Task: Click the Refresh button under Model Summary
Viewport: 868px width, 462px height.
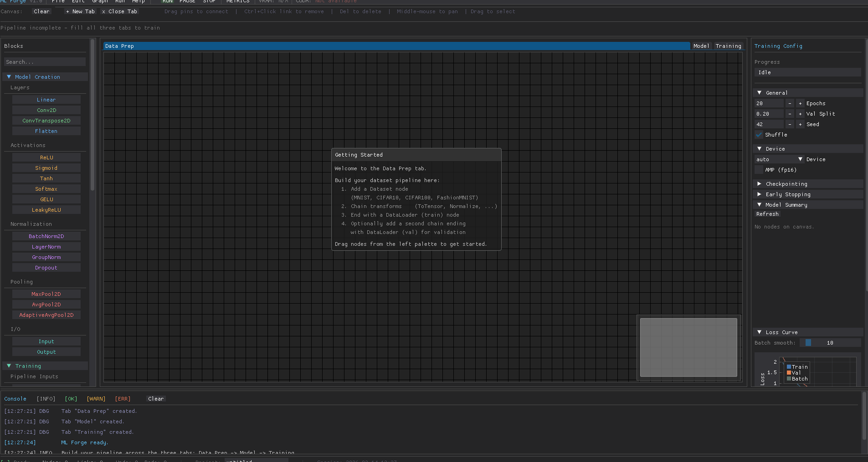Action: [x=767, y=214]
